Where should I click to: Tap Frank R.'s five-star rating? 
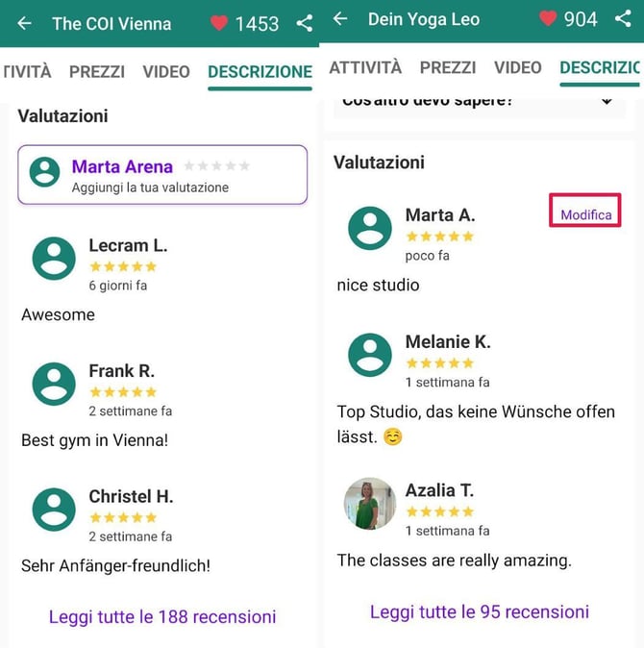(123, 391)
